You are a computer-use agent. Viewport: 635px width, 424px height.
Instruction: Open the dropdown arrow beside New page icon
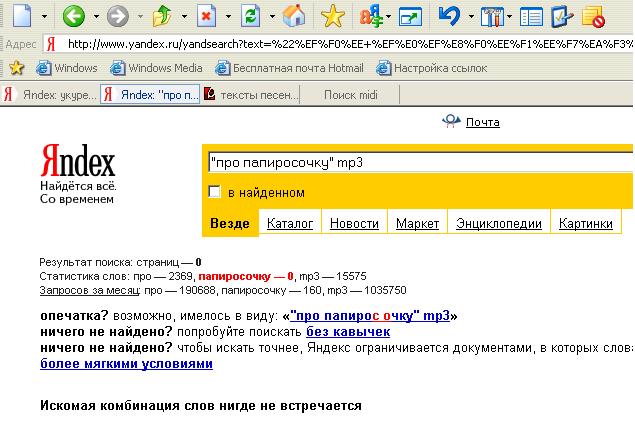click(x=44, y=18)
